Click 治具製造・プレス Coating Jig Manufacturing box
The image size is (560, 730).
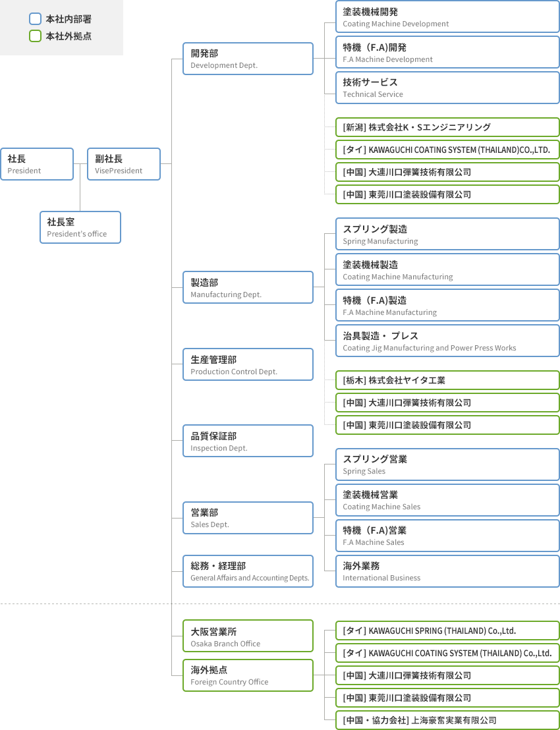click(x=447, y=341)
